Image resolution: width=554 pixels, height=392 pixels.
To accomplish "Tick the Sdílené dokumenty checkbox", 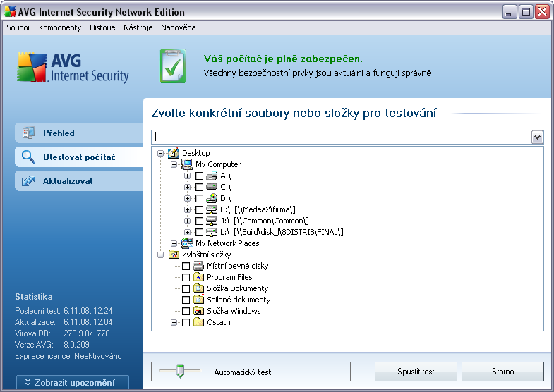I will [x=186, y=300].
